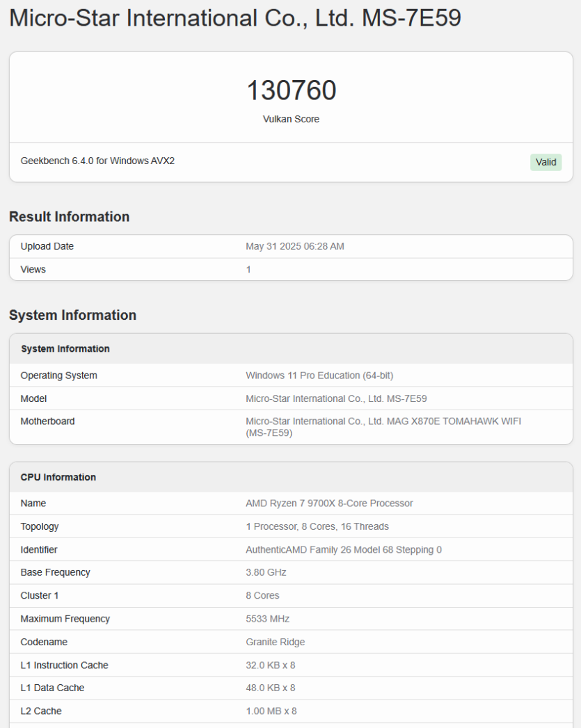Click the Codename label
Image resolution: width=581 pixels, height=728 pixels.
(x=44, y=642)
